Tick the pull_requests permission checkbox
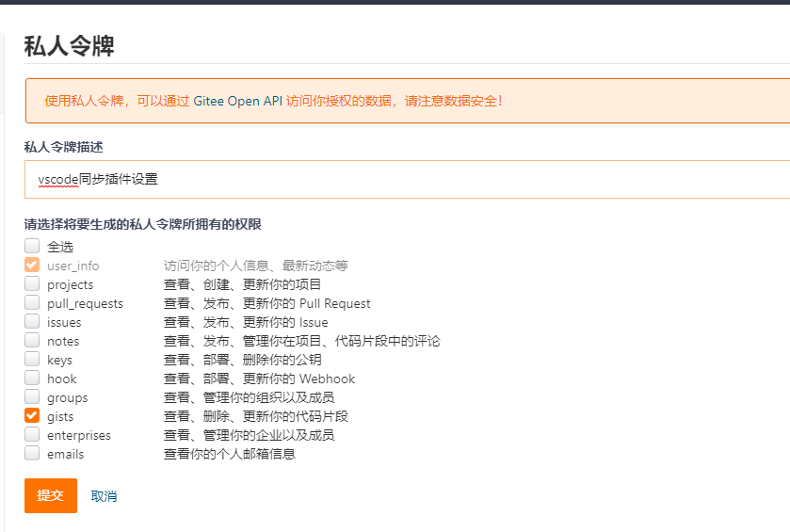Image resolution: width=790 pixels, height=532 pixels. pos(32,302)
